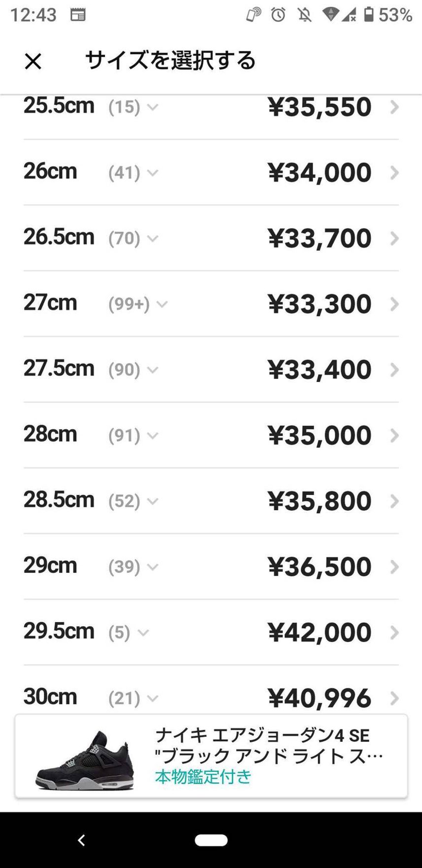Open the 26.5cm row right arrow
Screen dimensions: 422x868
point(394,239)
